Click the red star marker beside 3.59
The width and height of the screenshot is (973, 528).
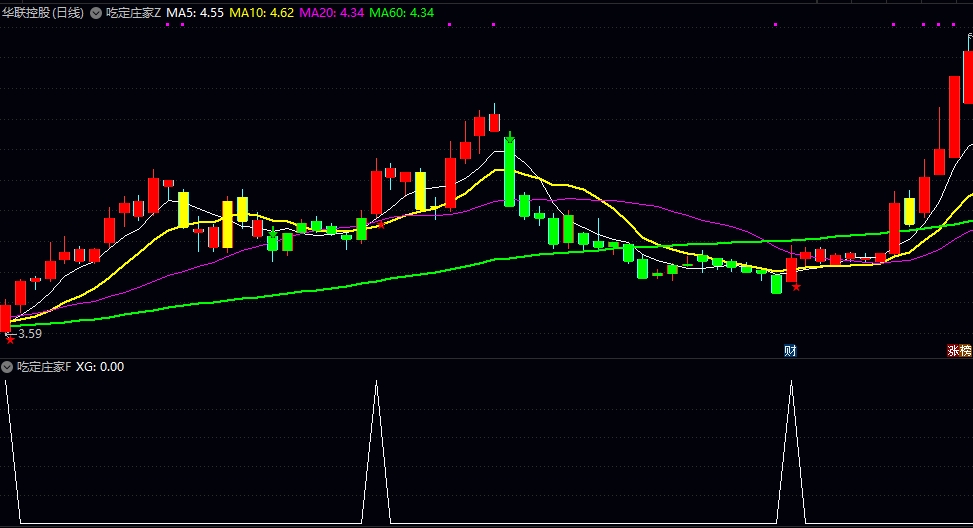pos(10,339)
